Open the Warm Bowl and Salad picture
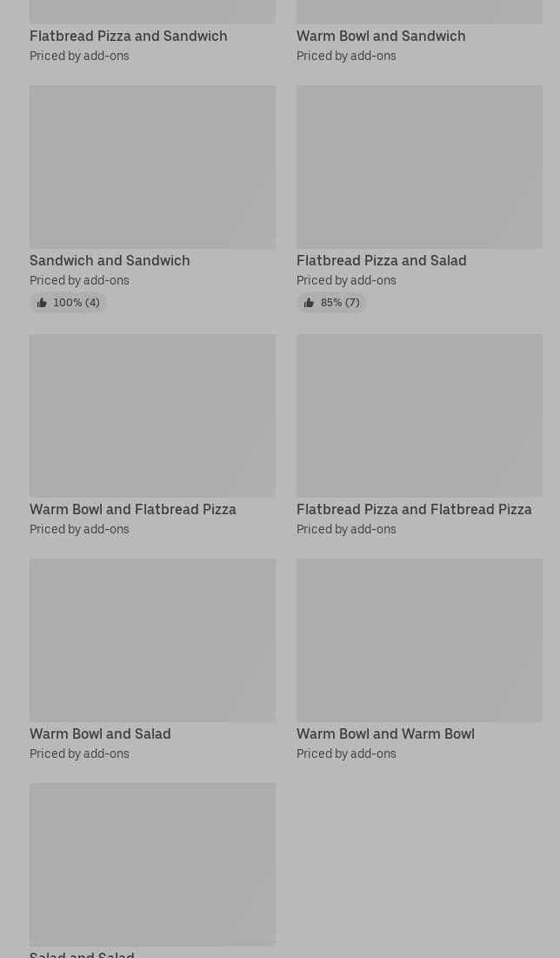560x958 pixels. [x=152, y=640]
